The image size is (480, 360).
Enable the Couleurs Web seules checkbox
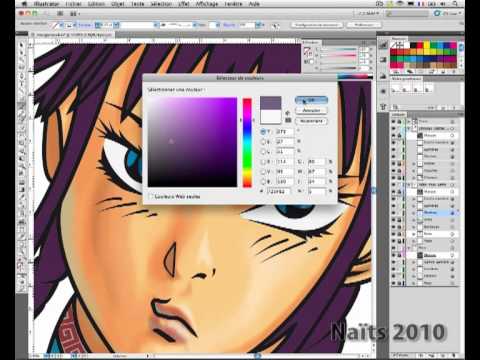pos(151,196)
